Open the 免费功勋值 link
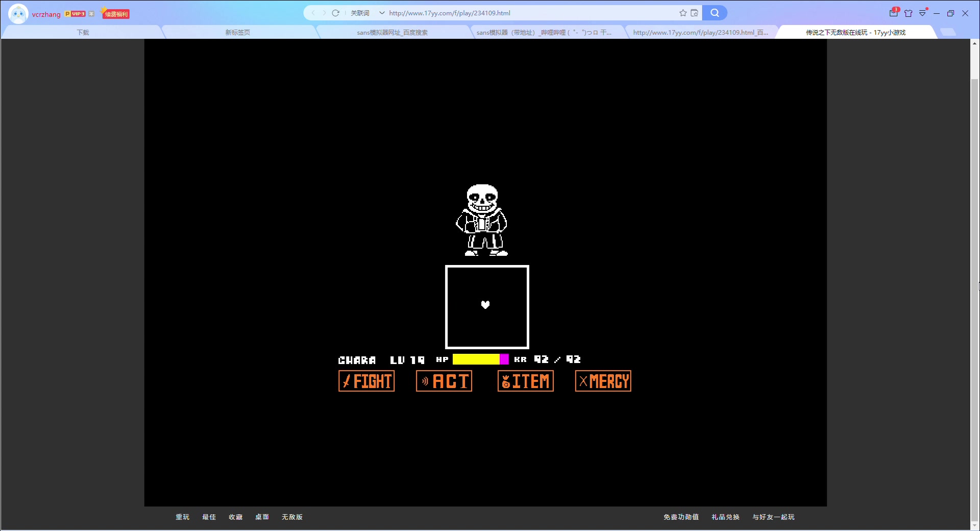 point(681,517)
